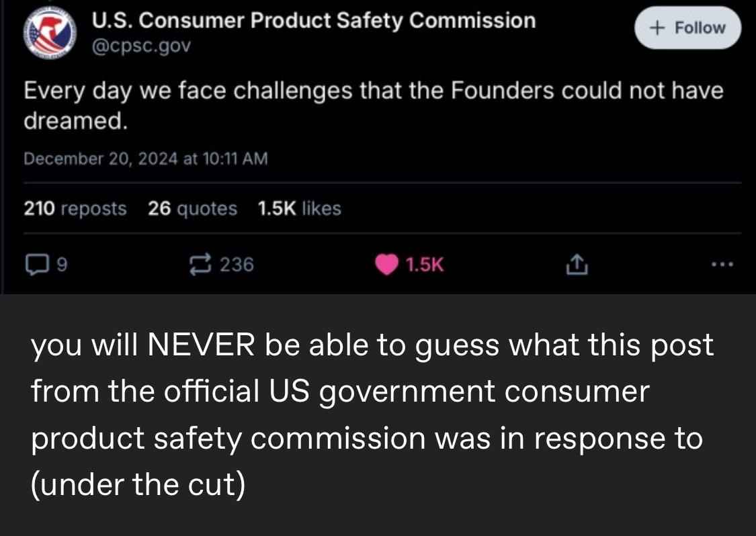Open the December 20, 2024 timestamp

(x=146, y=159)
